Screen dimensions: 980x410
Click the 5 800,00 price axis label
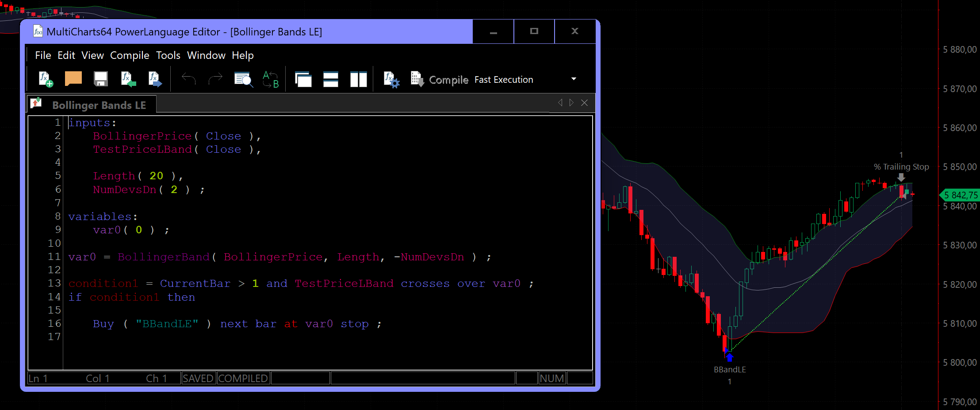pyautogui.click(x=960, y=363)
